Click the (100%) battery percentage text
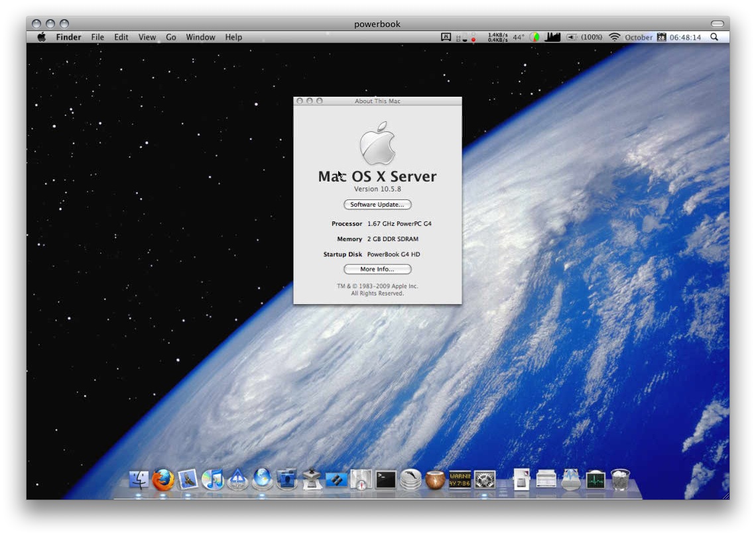756x536 pixels. pos(592,37)
